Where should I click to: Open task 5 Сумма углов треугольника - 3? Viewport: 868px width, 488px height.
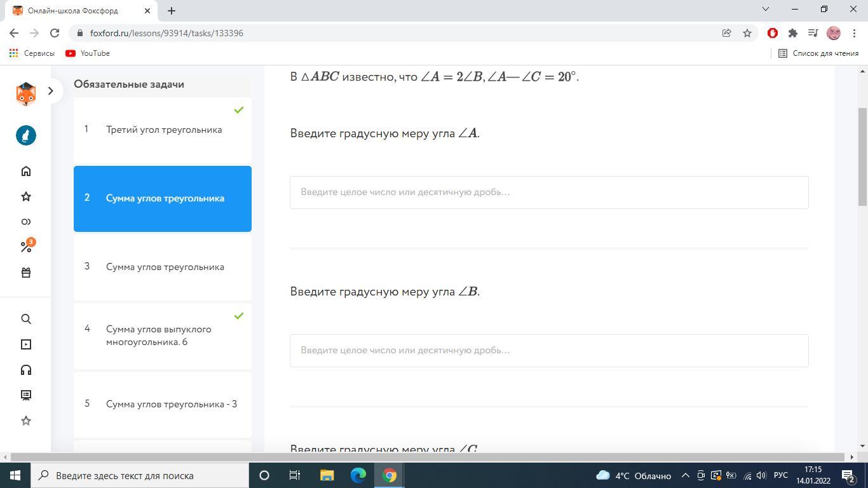click(163, 404)
